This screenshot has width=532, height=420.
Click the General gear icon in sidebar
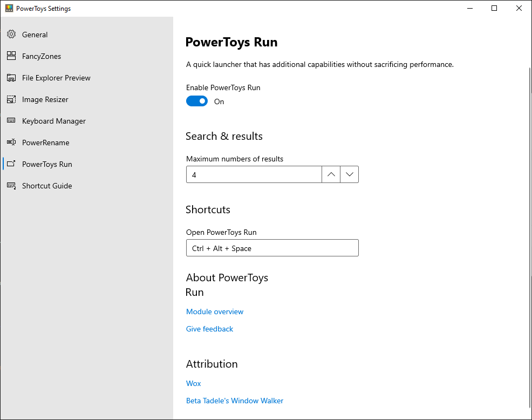[x=11, y=35]
